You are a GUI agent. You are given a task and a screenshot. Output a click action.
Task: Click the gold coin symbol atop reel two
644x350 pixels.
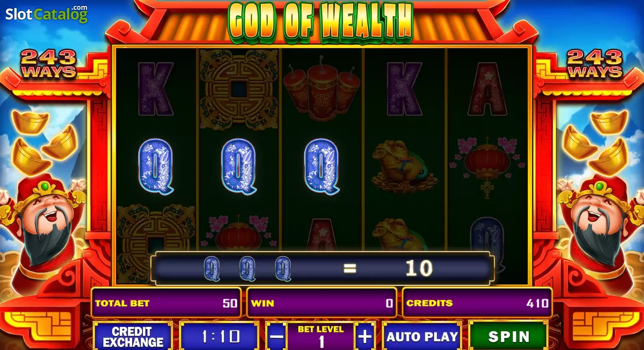tap(239, 89)
